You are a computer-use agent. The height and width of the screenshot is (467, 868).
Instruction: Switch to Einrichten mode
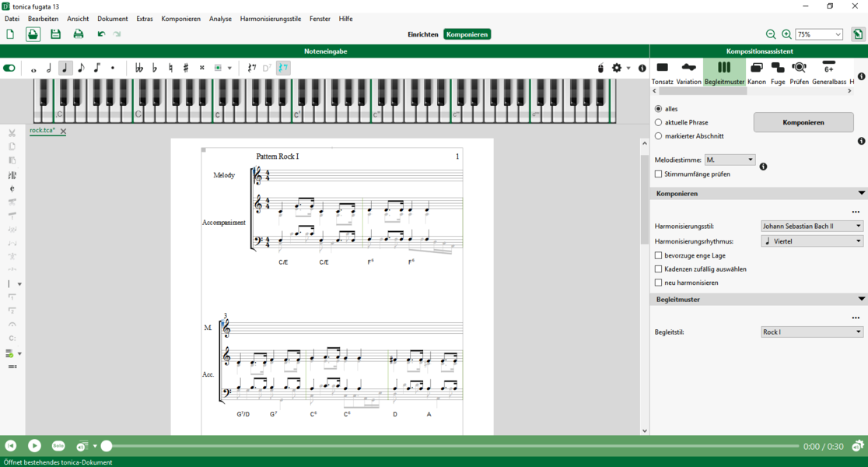(423, 34)
